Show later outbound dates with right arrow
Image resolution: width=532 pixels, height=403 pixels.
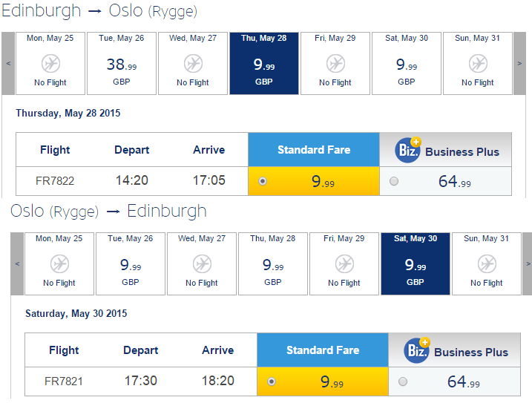click(x=519, y=64)
